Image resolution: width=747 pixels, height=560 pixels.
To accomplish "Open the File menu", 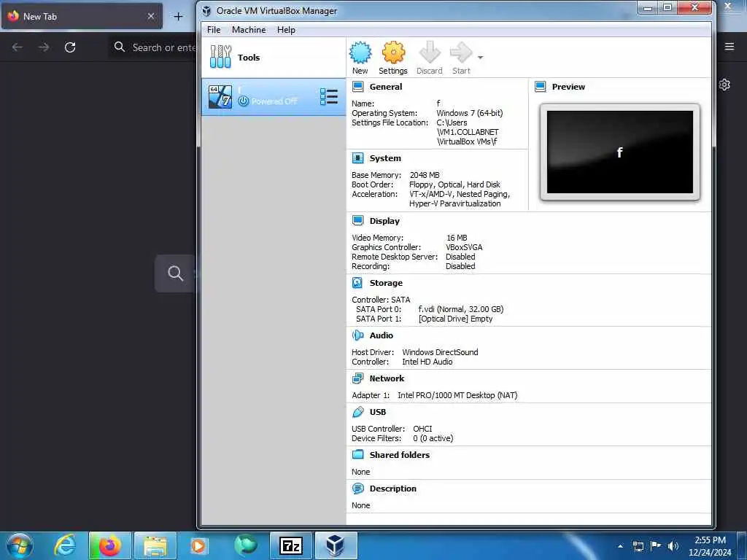I will click(214, 29).
